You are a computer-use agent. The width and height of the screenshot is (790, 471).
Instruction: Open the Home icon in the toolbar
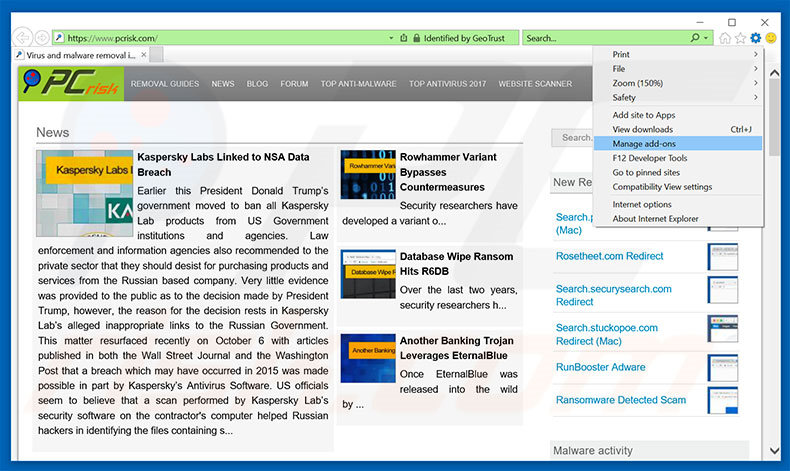725,38
